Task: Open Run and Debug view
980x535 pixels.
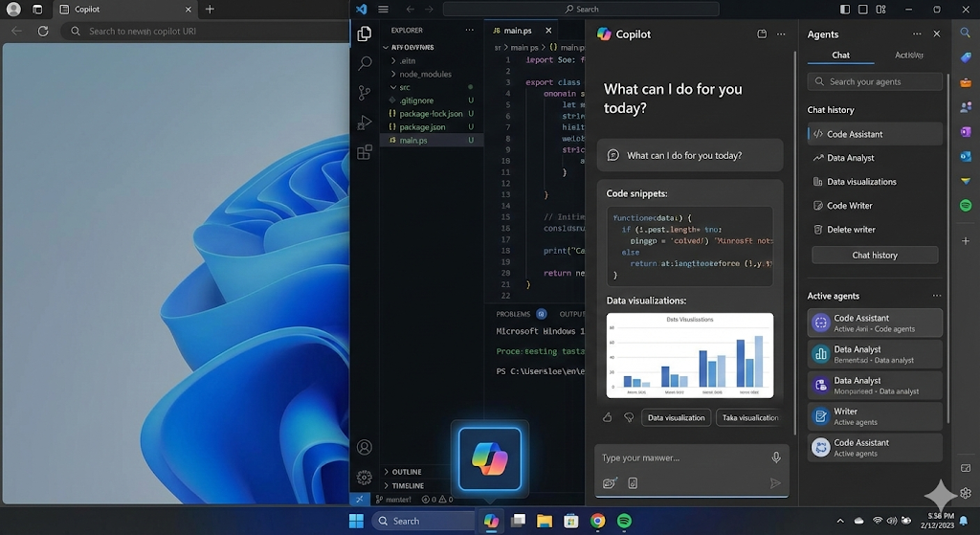Action: (365, 123)
